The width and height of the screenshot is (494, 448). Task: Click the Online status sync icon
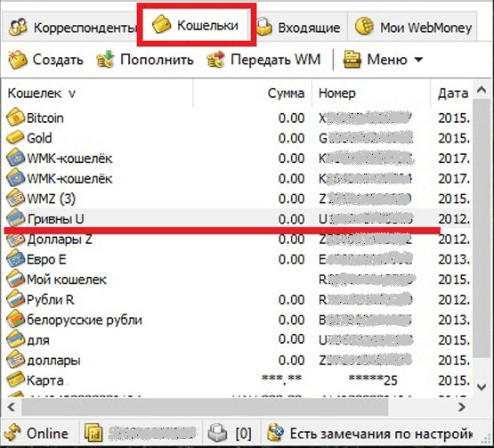pyautogui.click(x=12, y=433)
